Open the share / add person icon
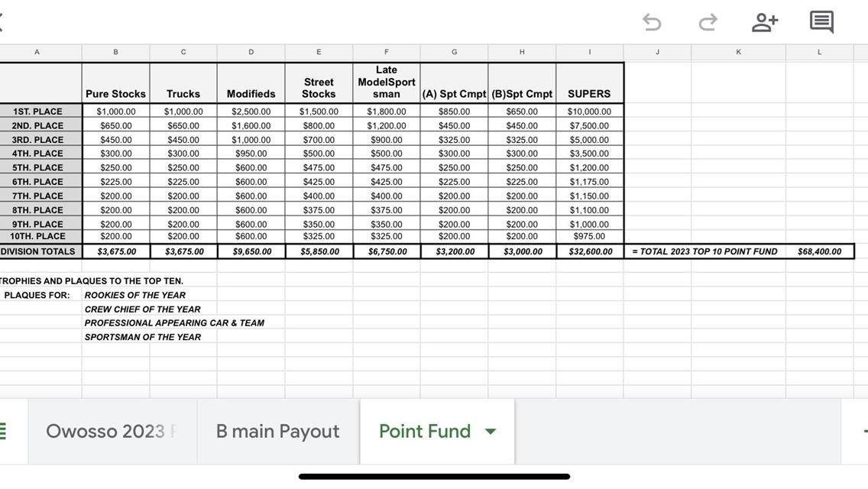 tap(765, 22)
